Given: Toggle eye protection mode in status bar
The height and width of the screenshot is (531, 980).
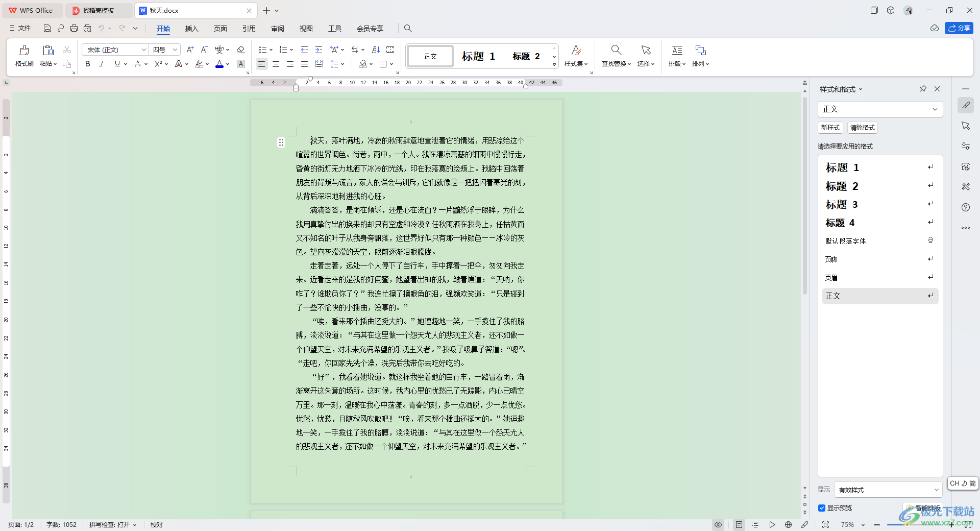Looking at the screenshot, I should [718, 525].
